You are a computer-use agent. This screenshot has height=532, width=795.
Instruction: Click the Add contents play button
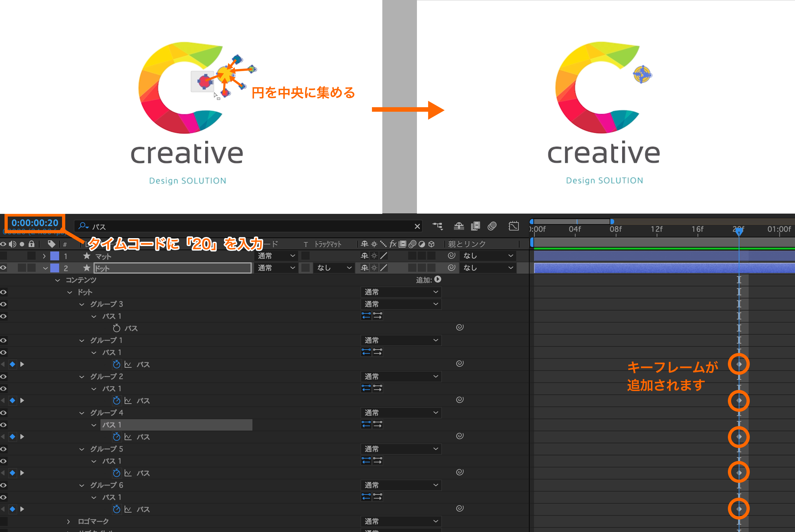[438, 279]
